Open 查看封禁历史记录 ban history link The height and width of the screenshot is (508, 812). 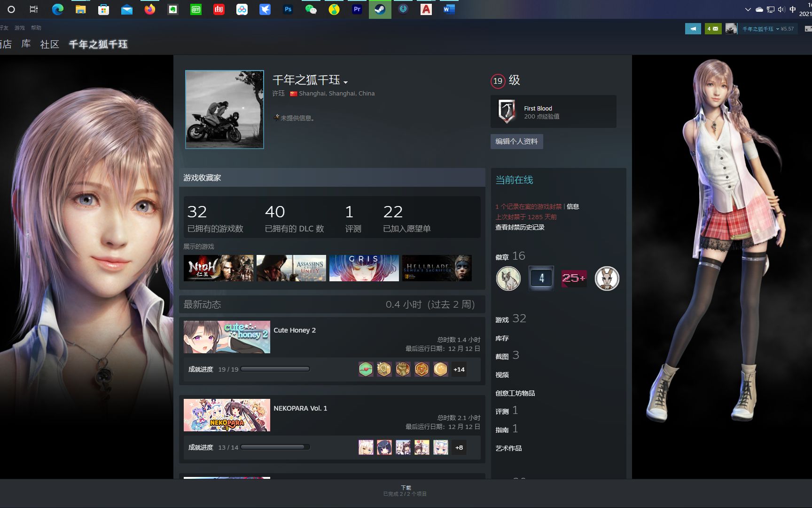(x=520, y=227)
